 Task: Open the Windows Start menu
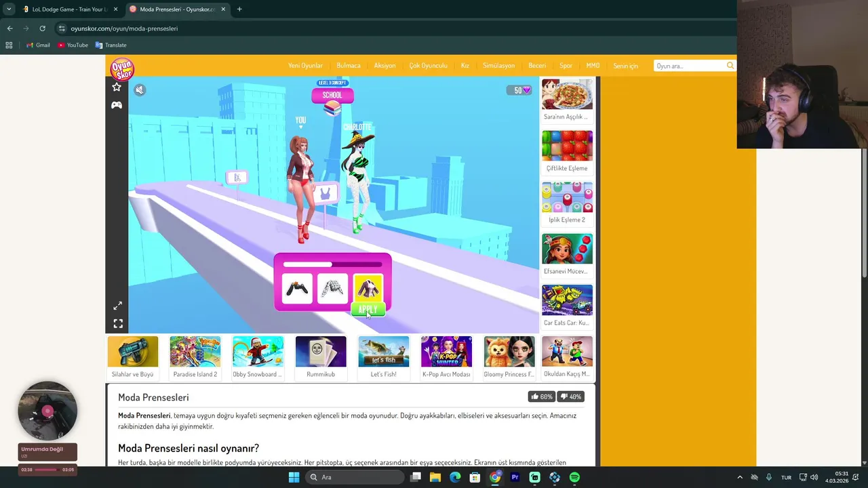[294, 477]
